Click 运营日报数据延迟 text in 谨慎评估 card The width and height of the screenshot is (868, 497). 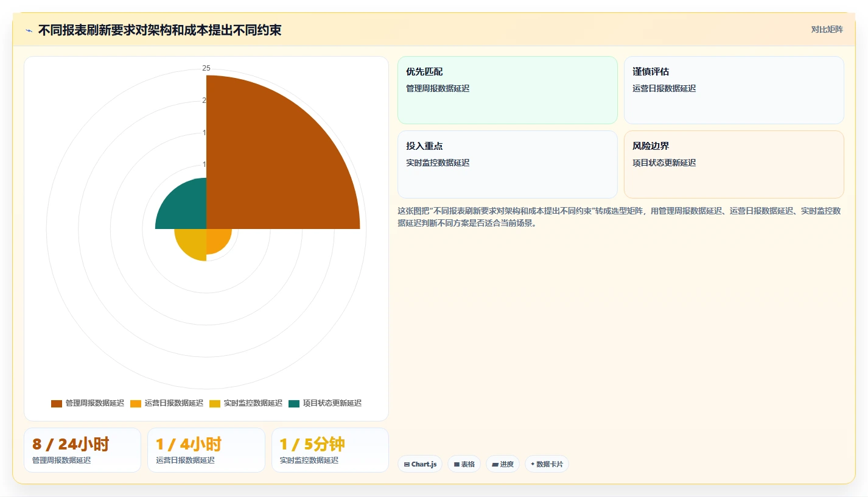coord(664,88)
